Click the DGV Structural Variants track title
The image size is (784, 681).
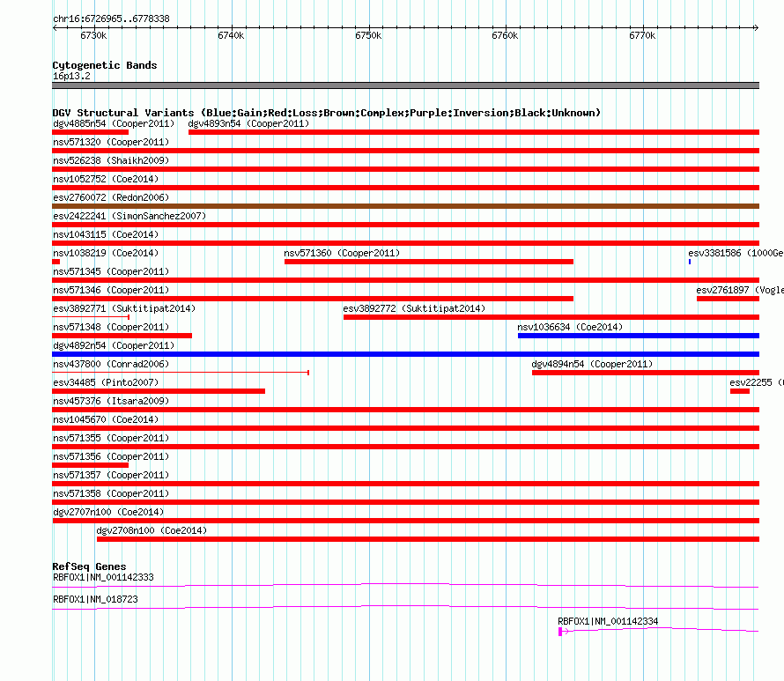pos(327,113)
